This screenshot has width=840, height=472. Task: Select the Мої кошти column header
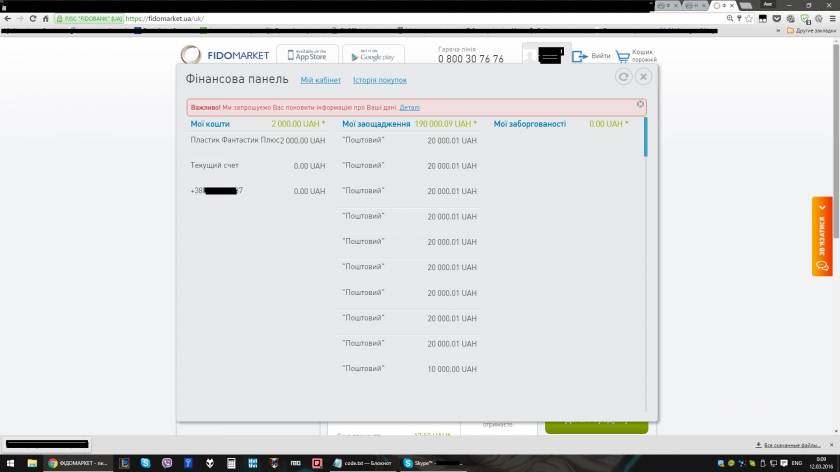[210, 124]
